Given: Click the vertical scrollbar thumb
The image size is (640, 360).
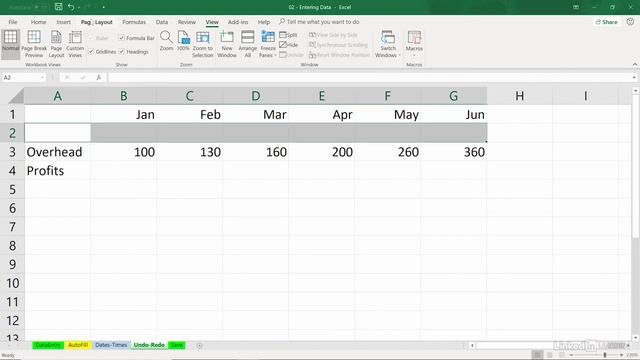Looking at the screenshot, I should click(636, 167).
